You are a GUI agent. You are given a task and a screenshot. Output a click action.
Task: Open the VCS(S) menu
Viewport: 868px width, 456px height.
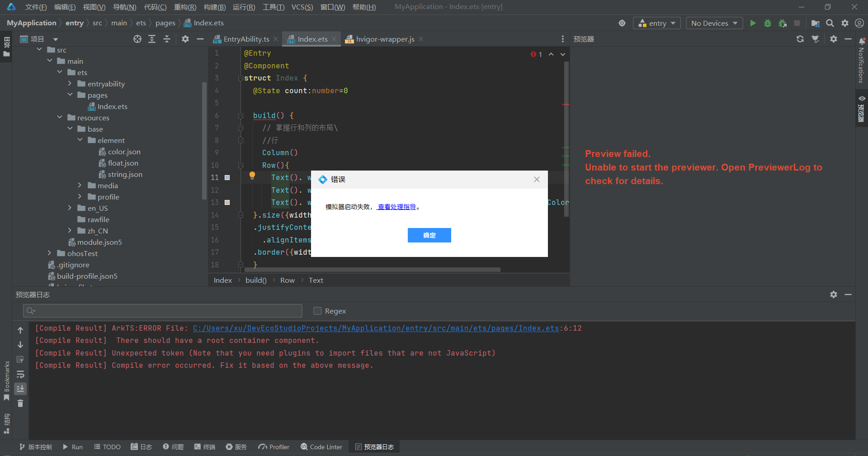302,7
